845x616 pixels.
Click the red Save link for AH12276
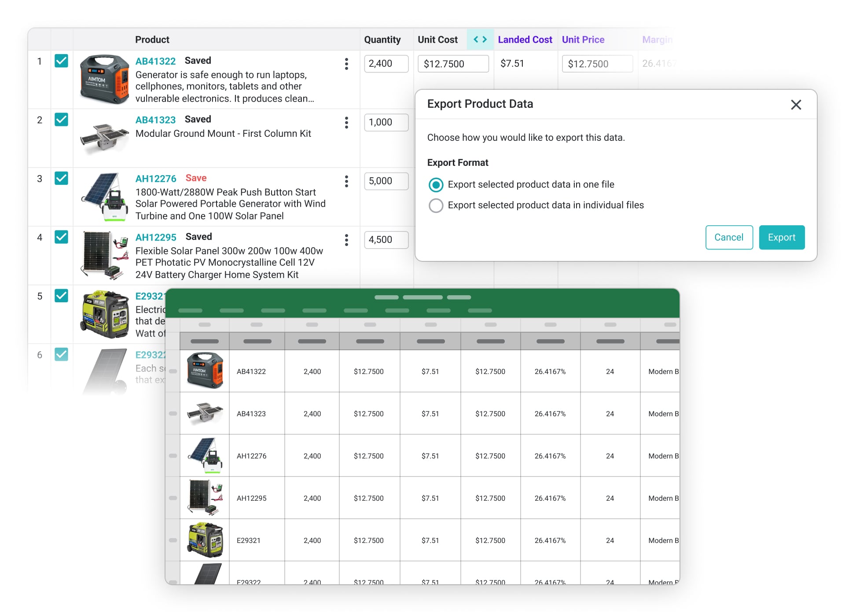pos(196,178)
